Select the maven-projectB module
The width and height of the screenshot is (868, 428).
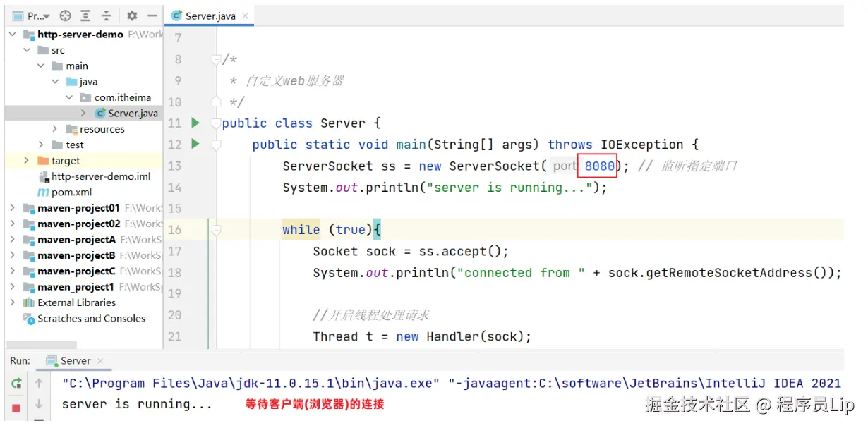[76, 255]
